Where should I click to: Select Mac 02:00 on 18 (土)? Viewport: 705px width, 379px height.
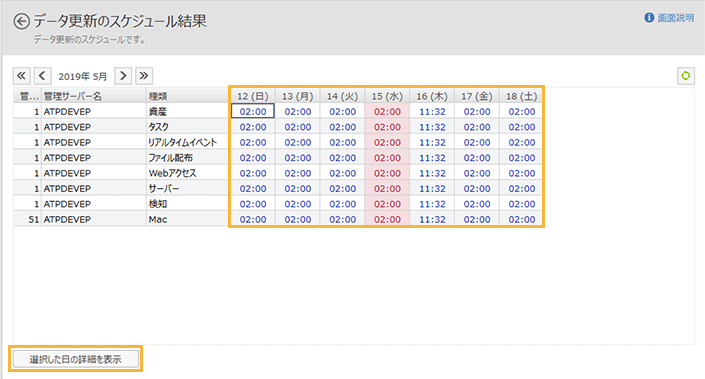[x=522, y=219]
